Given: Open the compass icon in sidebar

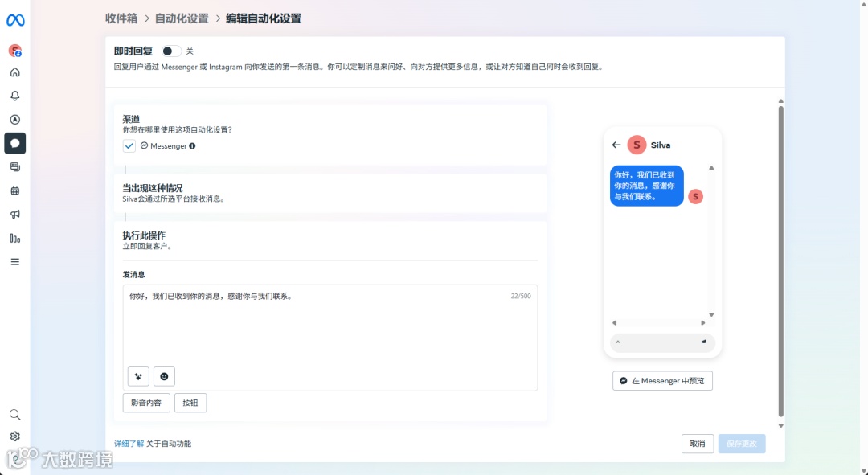Looking at the screenshot, I should [x=15, y=120].
